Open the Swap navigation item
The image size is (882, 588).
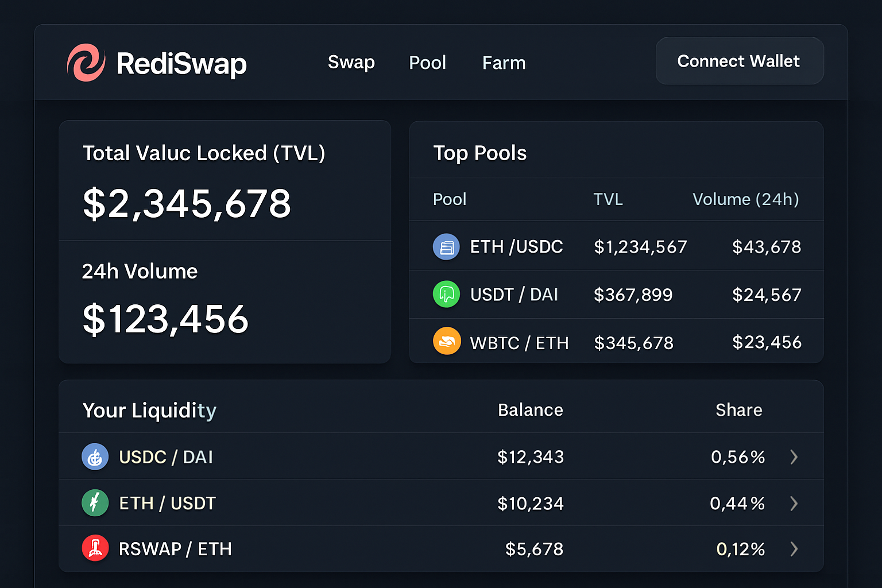coord(351,63)
